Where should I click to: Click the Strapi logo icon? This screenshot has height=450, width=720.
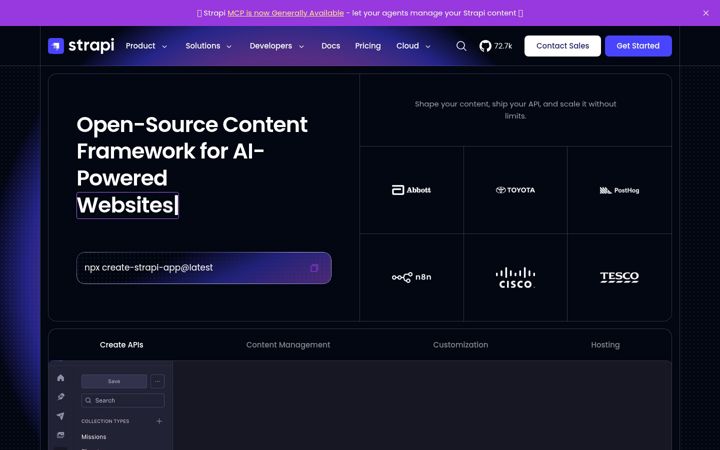pos(56,46)
